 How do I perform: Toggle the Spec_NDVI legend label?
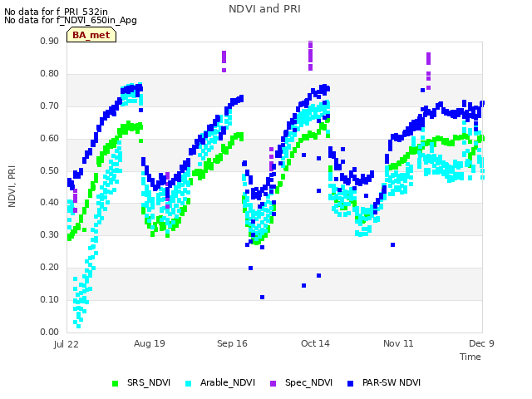pos(308,382)
